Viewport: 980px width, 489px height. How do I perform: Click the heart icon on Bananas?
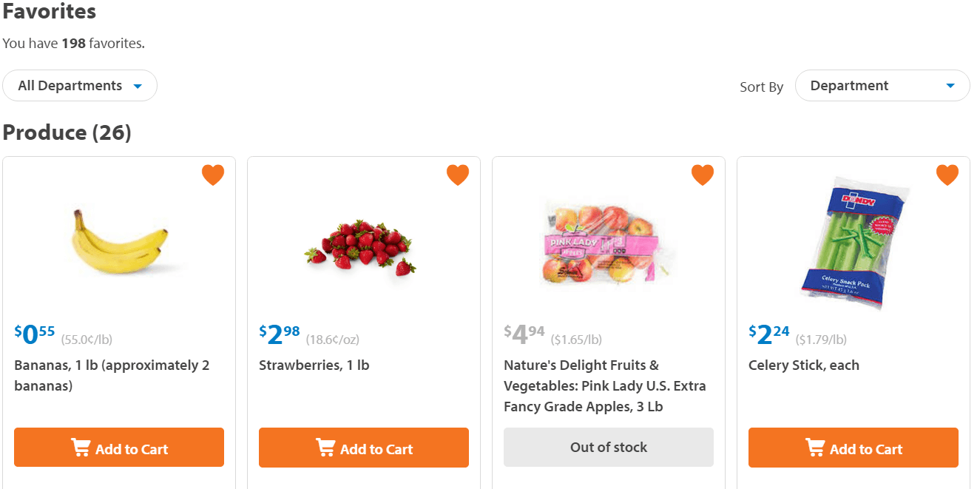pyautogui.click(x=213, y=175)
